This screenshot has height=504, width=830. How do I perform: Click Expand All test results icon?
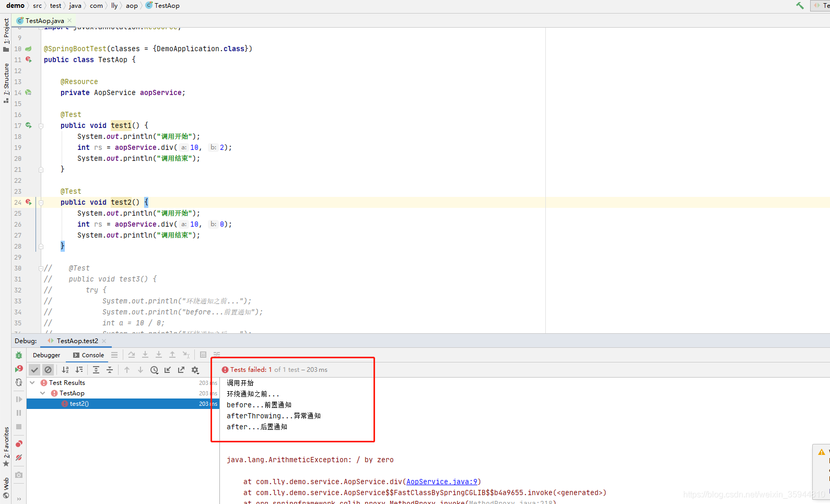pyautogui.click(x=96, y=370)
